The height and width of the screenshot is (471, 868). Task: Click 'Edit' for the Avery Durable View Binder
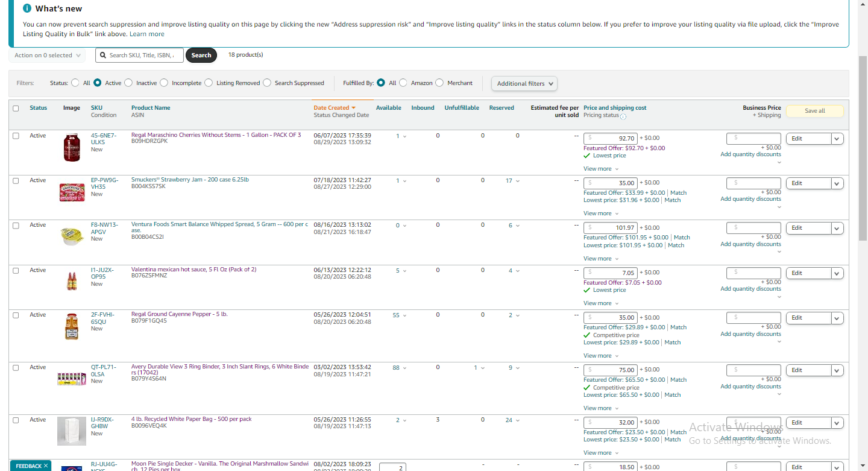coord(809,370)
